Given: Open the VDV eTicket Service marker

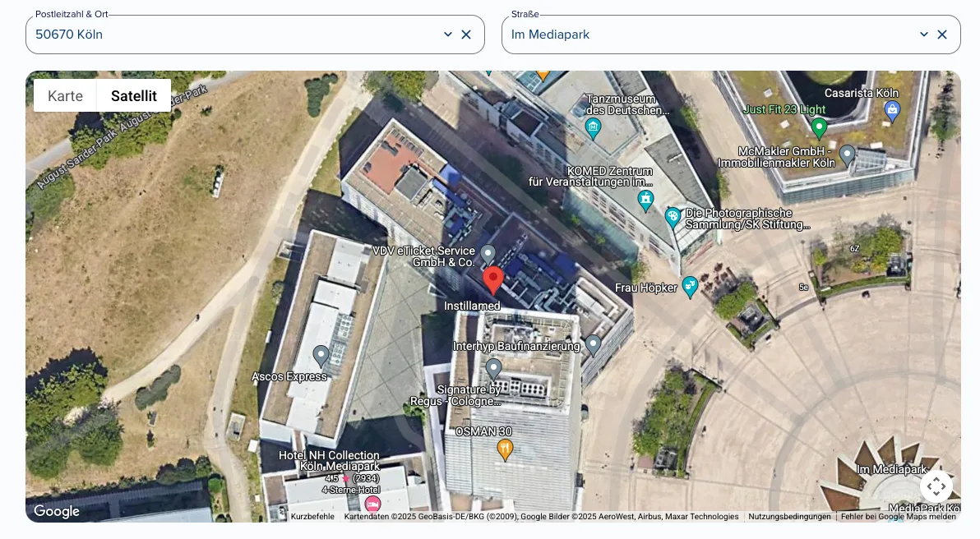Looking at the screenshot, I should pos(488,255).
